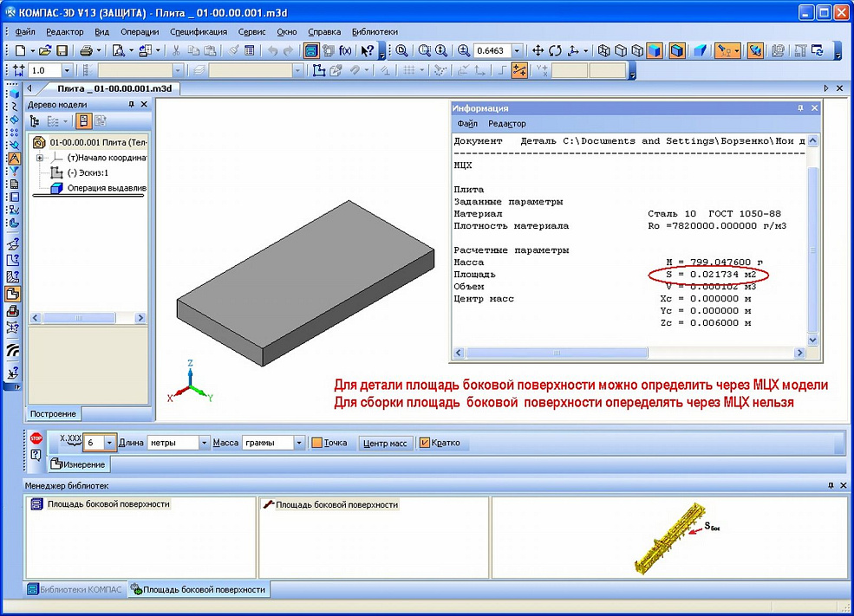The width and height of the screenshot is (854, 616).
Task: Open the Масса units dropdown
Action: [x=299, y=443]
